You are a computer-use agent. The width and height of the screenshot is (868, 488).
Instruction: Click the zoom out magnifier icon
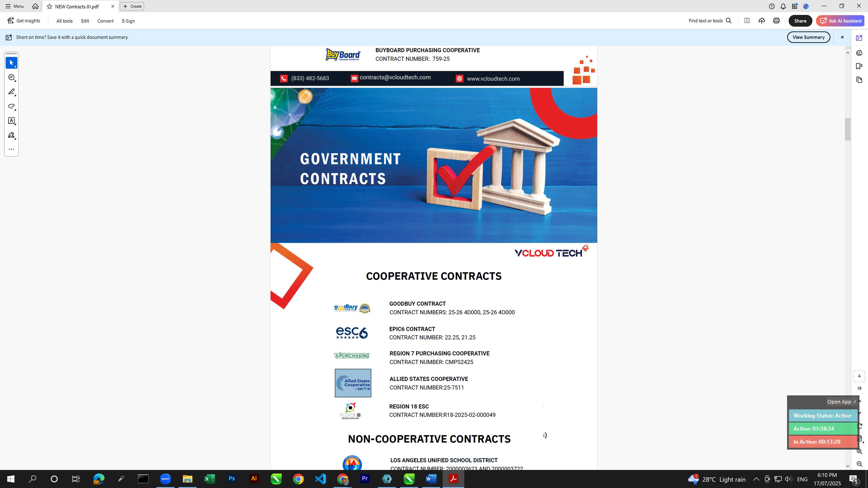pos(860,464)
